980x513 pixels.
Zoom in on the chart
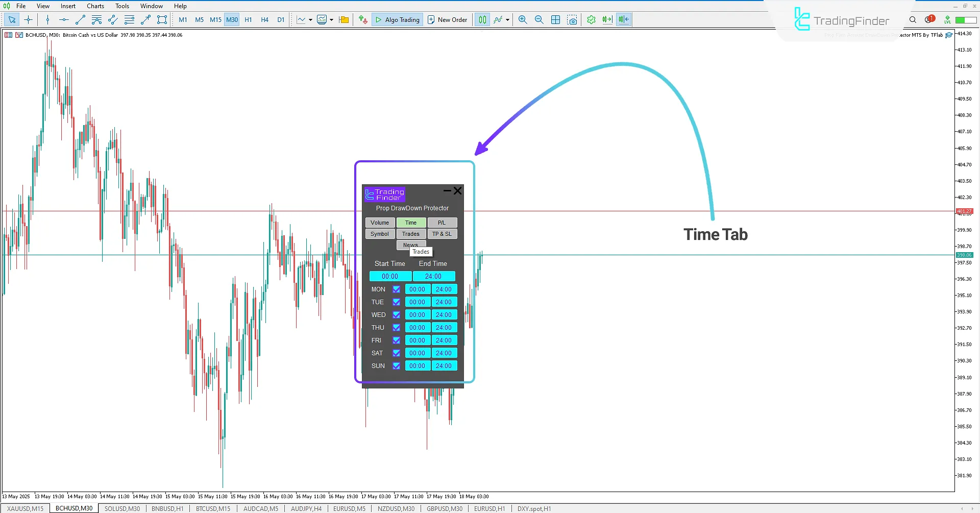(x=522, y=19)
